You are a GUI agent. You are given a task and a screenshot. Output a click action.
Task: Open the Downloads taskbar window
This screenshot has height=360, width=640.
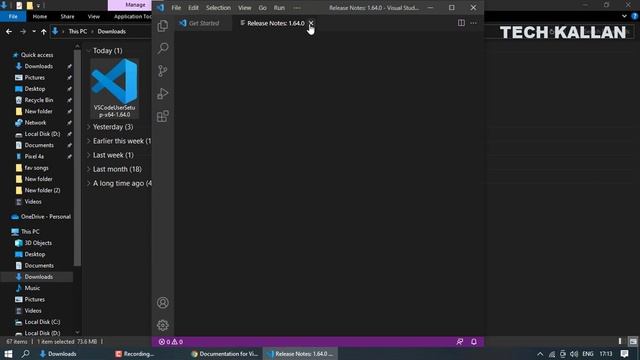click(58, 354)
